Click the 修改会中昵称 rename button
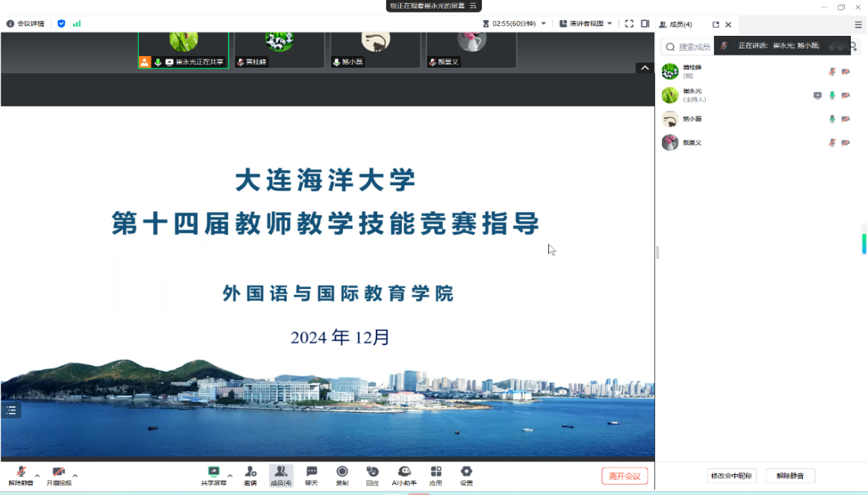This screenshot has height=495, width=868. tap(731, 476)
